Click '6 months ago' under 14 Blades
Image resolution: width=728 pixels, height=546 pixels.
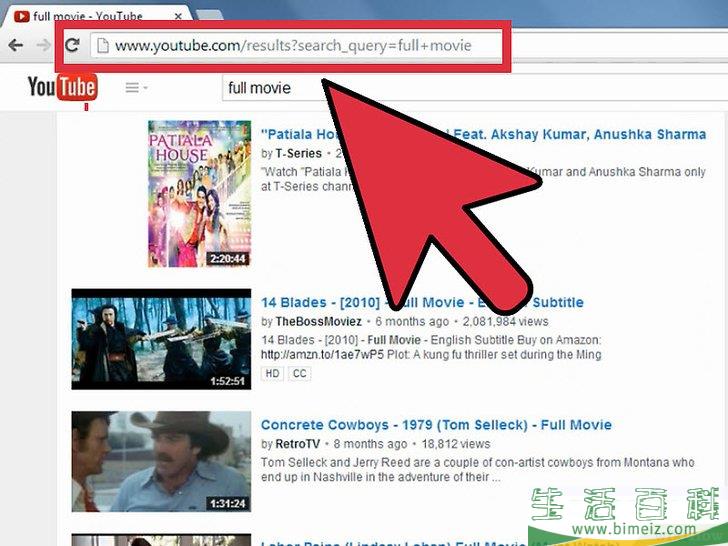[x=412, y=321]
